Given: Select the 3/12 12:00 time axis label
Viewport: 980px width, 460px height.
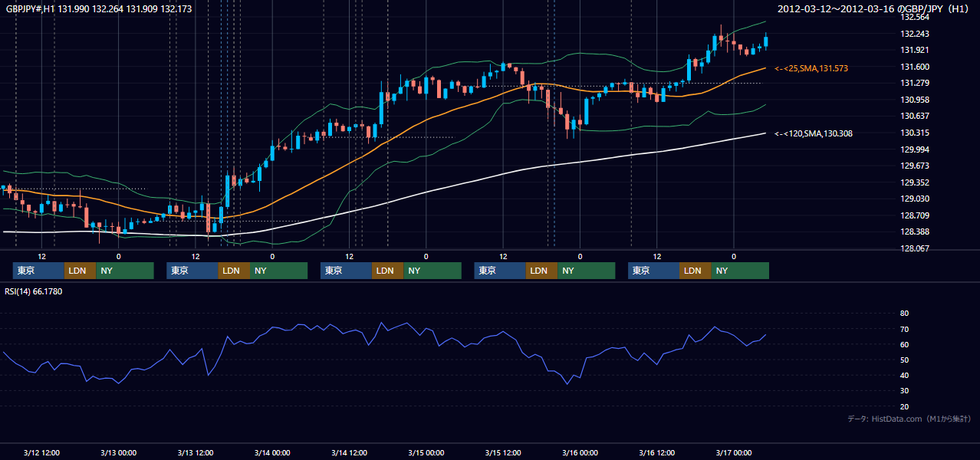Looking at the screenshot, I should pyautogui.click(x=41, y=452).
